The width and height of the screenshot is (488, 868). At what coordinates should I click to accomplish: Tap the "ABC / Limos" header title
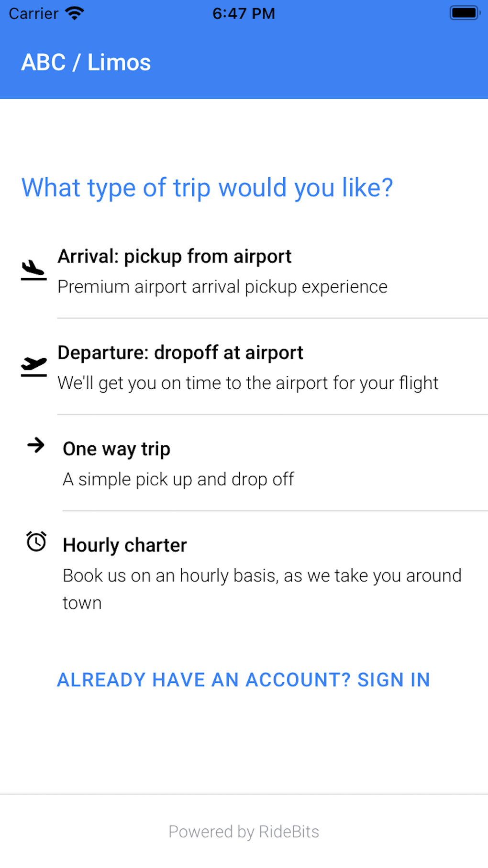click(x=86, y=63)
